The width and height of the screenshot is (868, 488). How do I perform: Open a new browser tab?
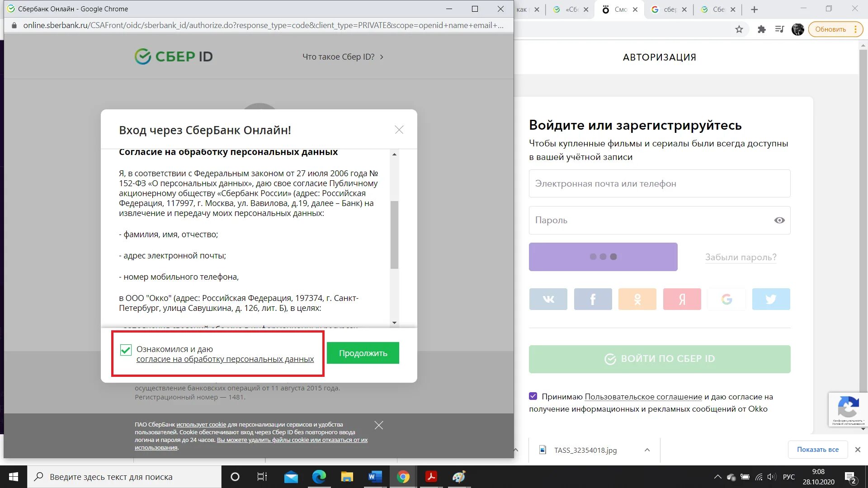754,9
